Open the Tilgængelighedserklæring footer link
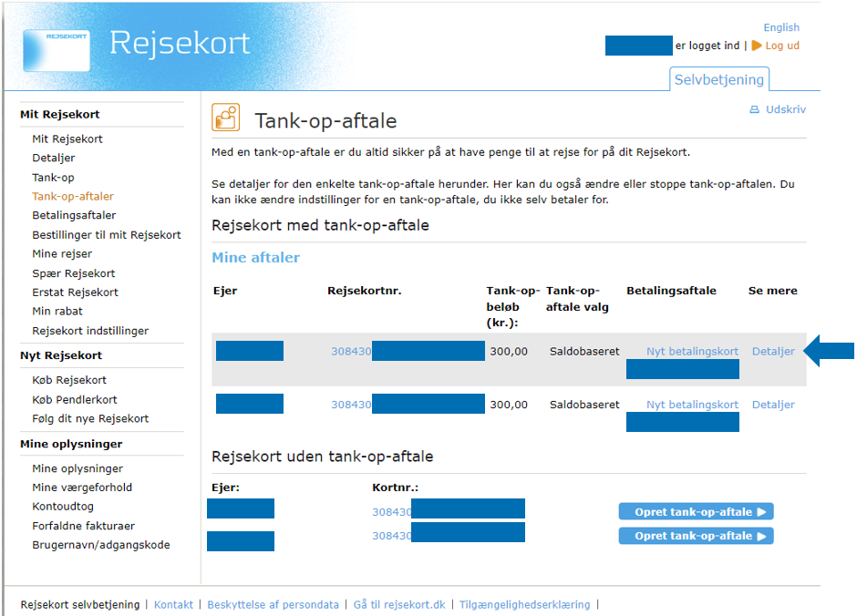 pyautogui.click(x=524, y=604)
